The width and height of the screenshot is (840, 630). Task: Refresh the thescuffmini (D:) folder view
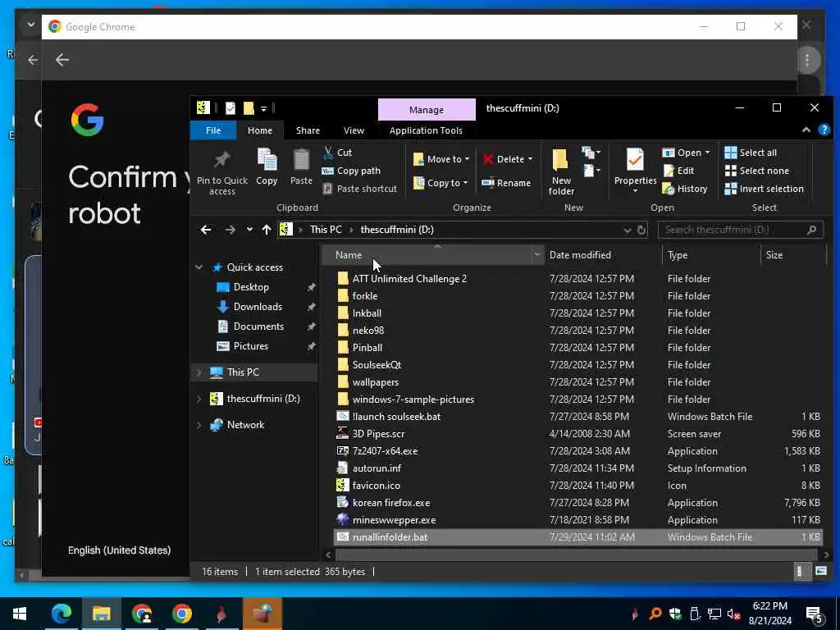click(641, 230)
